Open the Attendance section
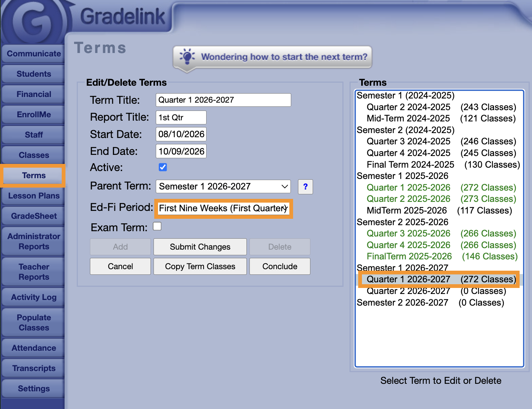Screen dimensions: 532x409 pos(33,348)
